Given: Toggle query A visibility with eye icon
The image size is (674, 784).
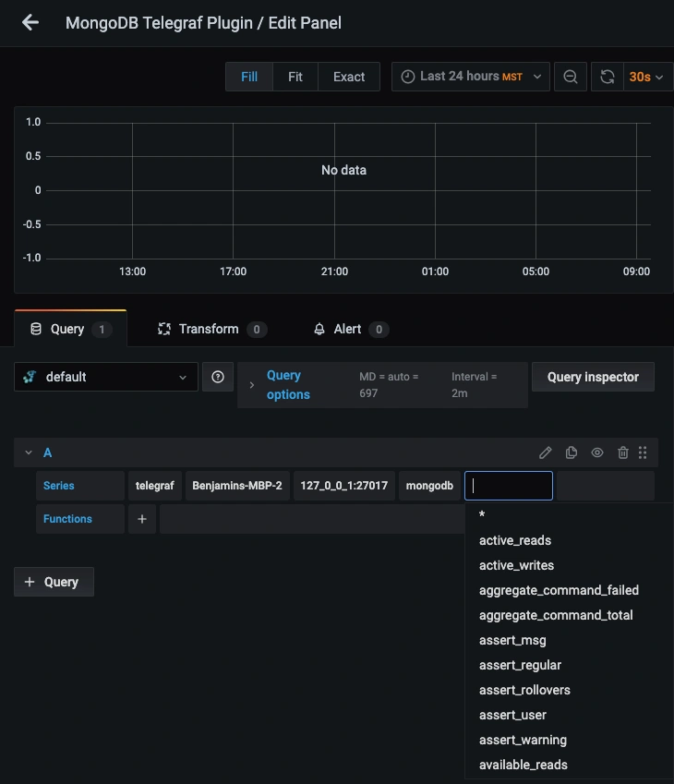Looking at the screenshot, I should 597,452.
